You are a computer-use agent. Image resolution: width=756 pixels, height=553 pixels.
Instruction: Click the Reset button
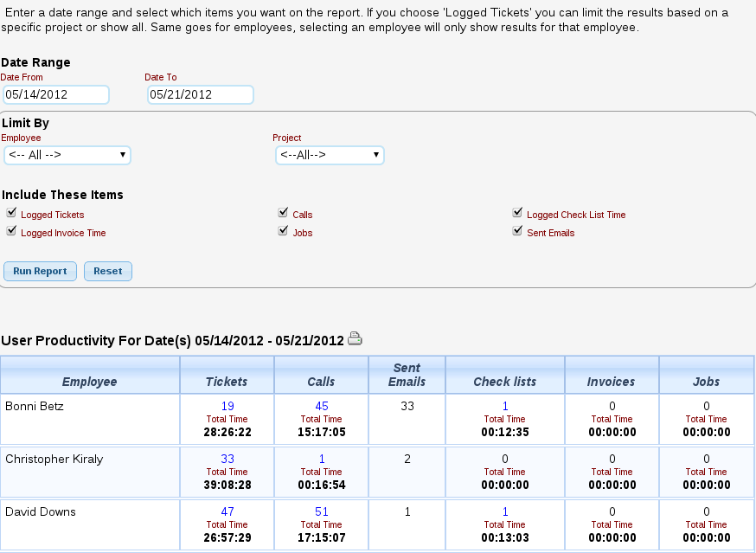[108, 271]
